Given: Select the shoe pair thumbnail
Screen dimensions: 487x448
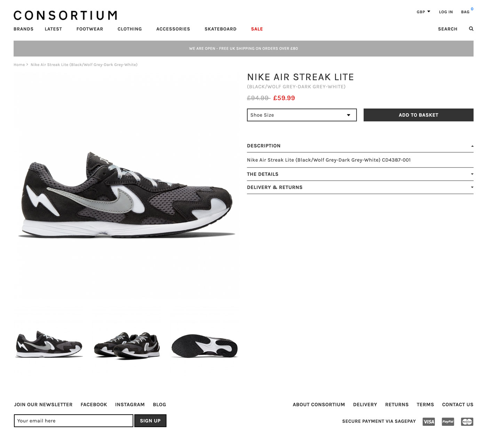Looking at the screenshot, I should pos(127,346).
